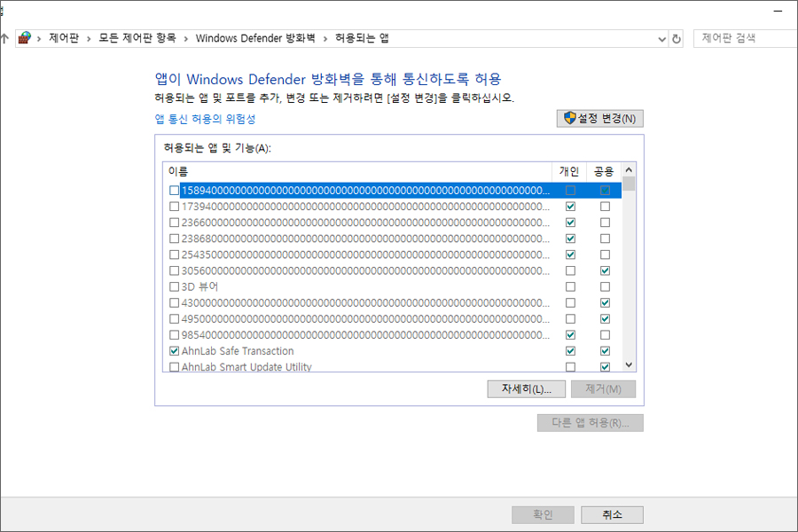The width and height of the screenshot is (798, 532).
Task: Click the 허용되는 앱 breadcrumb
Action: [362, 38]
